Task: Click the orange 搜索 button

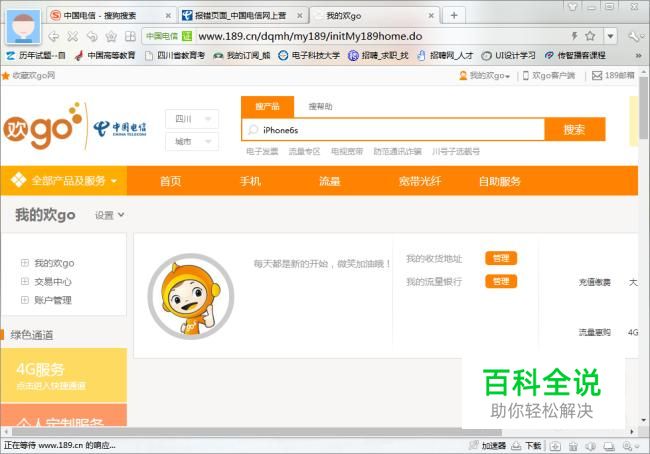Action: point(575,129)
